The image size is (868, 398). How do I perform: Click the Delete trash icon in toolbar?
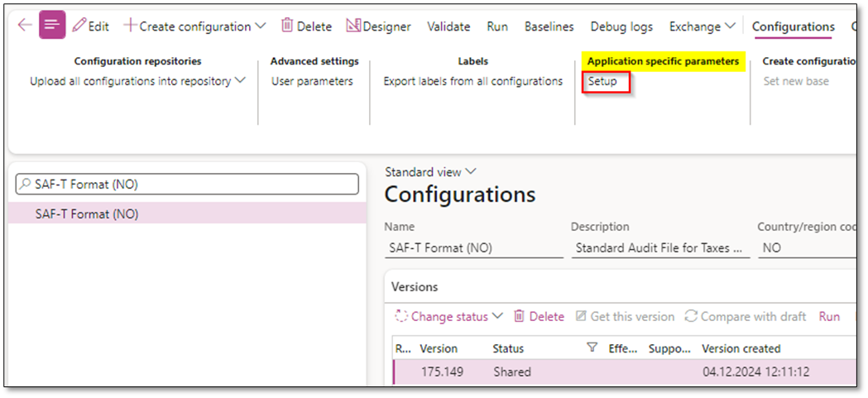click(287, 26)
